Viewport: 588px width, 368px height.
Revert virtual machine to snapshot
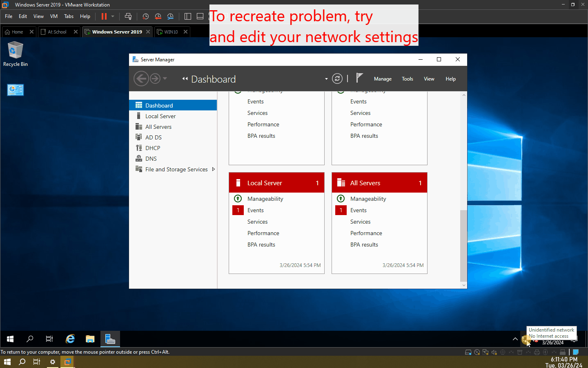pos(158,16)
